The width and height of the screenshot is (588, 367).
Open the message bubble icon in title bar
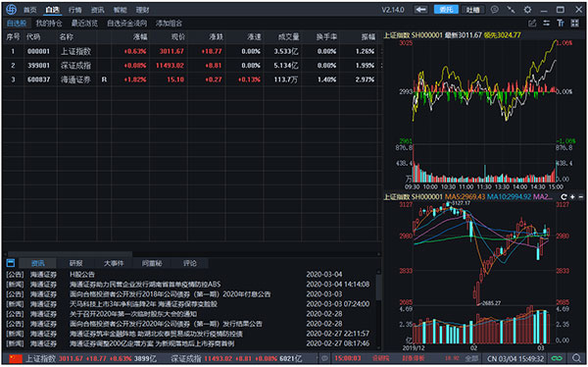pyautogui.click(x=495, y=10)
